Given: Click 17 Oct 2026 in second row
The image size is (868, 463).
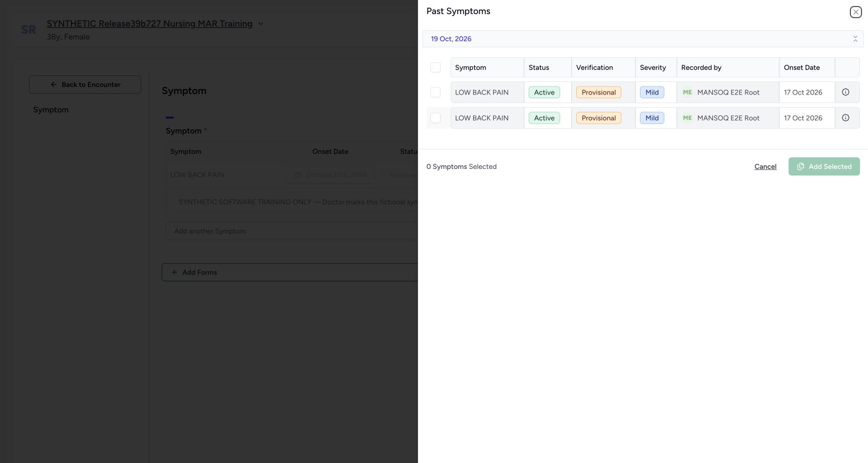Looking at the screenshot, I should [803, 118].
